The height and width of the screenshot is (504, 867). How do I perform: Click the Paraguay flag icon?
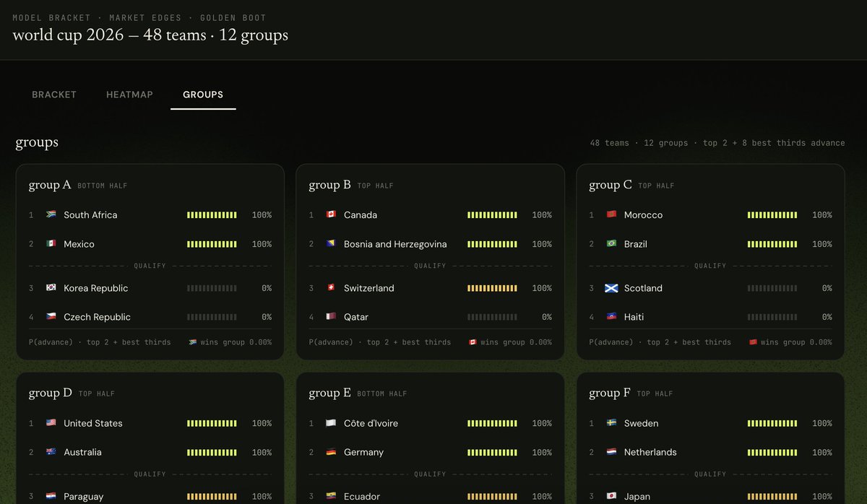pyautogui.click(x=51, y=496)
